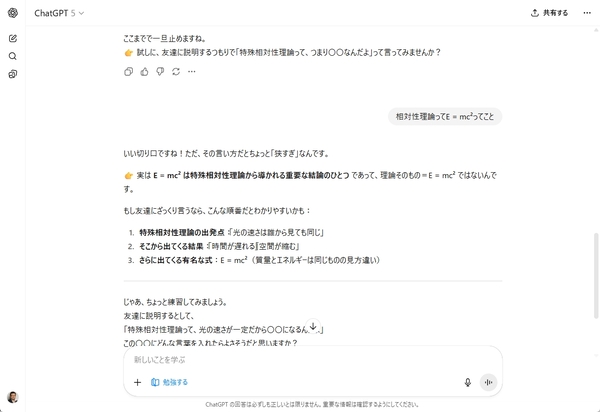Expand the ChatGPT 5 model selector

pos(59,13)
